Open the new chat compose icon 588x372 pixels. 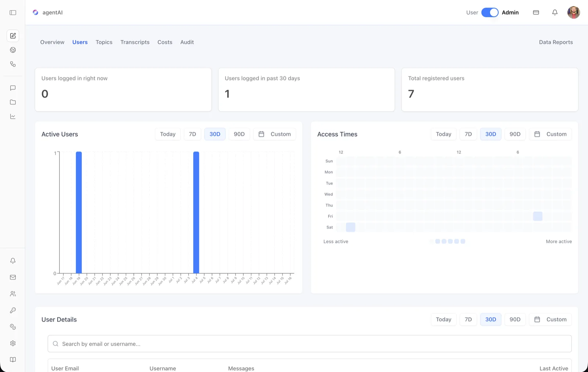(x=13, y=36)
